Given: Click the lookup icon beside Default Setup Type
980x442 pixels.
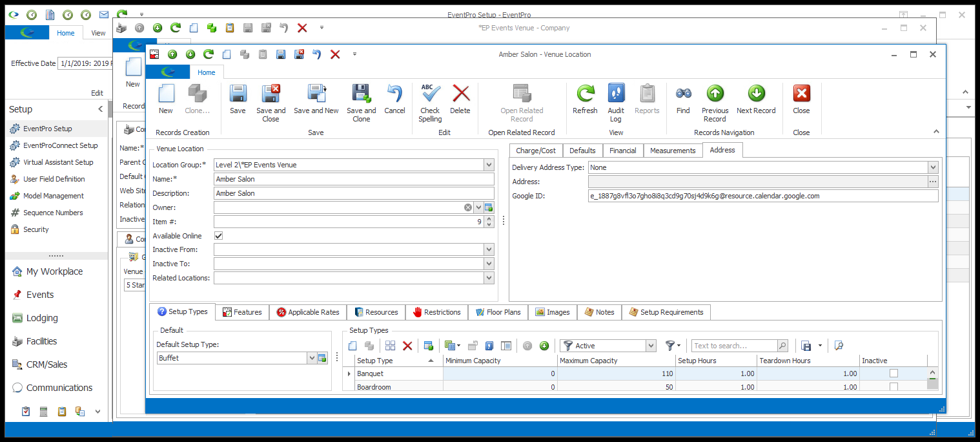Looking at the screenshot, I should coord(322,358).
